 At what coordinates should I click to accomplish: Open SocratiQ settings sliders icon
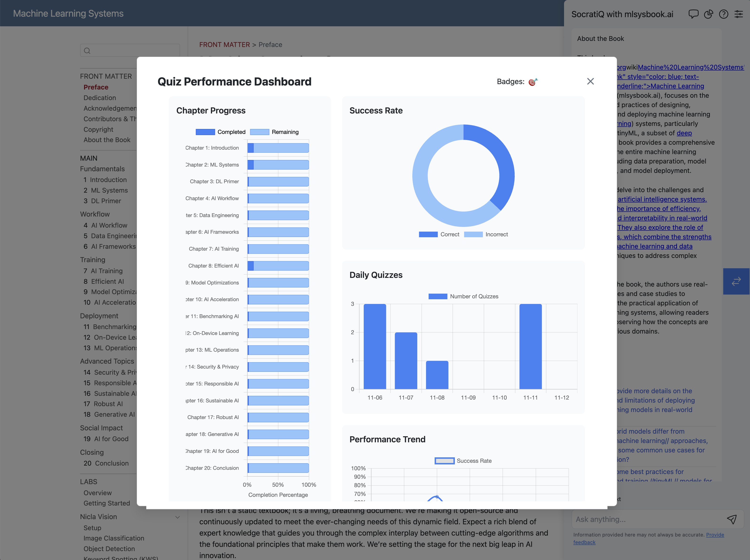click(738, 14)
